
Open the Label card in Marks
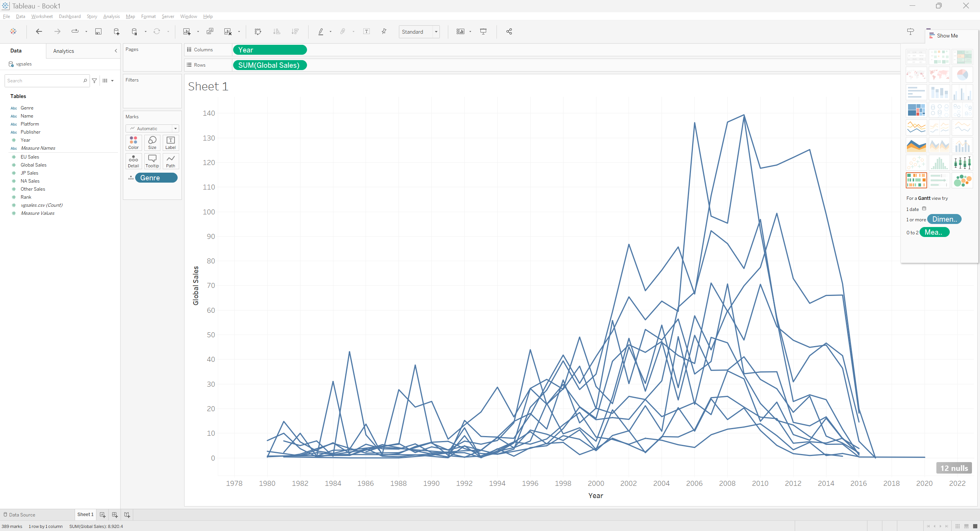click(x=171, y=142)
